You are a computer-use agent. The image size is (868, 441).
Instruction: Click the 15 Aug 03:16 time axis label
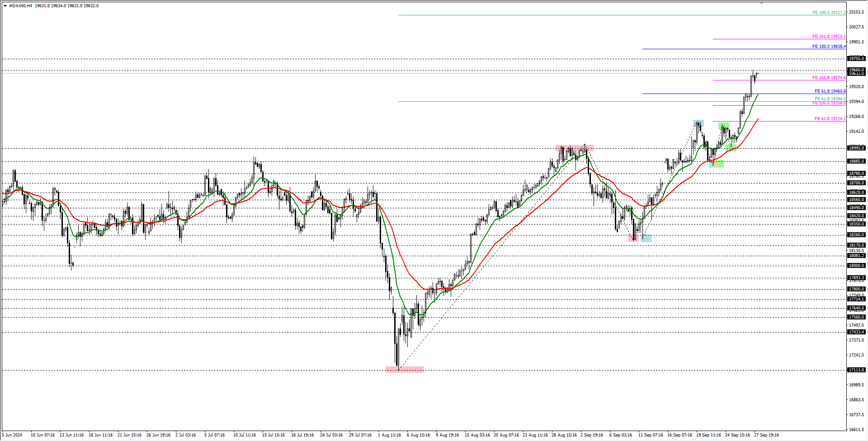[x=477, y=435]
